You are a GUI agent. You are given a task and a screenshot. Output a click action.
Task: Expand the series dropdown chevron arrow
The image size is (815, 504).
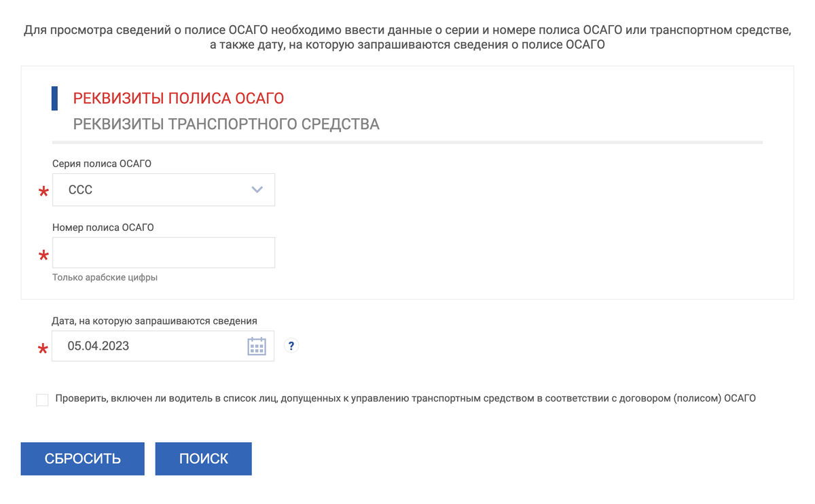click(x=257, y=190)
